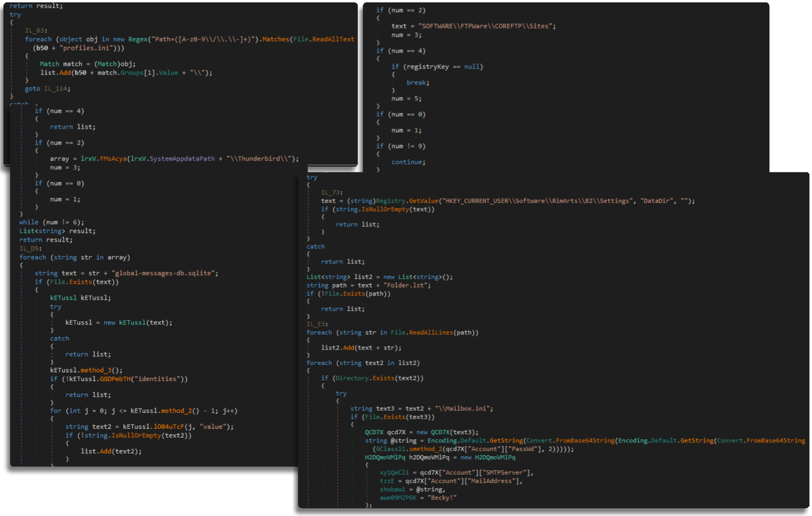This screenshot has height=516, width=812.
Task: Click the RimArts B2 Settings registry string
Action: click(537, 201)
